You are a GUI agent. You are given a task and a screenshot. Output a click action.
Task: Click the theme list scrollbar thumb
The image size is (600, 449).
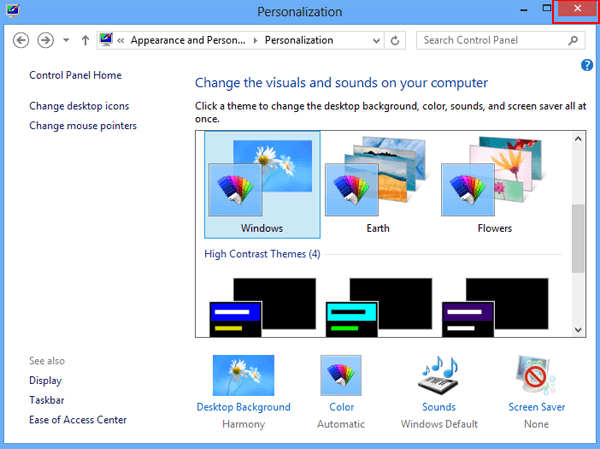click(x=578, y=238)
